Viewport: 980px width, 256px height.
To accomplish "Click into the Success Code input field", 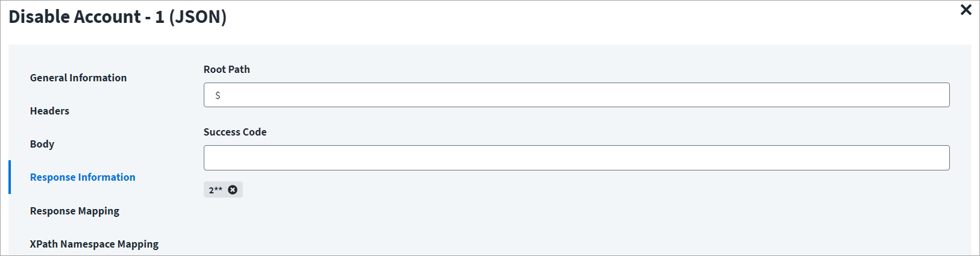I will tap(577, 158).
